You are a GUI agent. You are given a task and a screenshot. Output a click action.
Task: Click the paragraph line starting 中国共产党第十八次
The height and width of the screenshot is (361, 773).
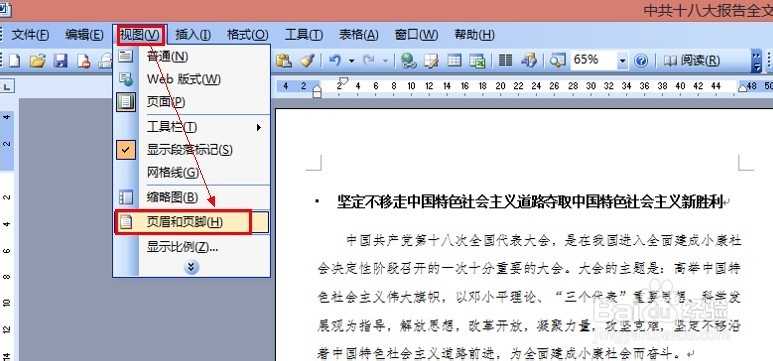tap(543, 241)
